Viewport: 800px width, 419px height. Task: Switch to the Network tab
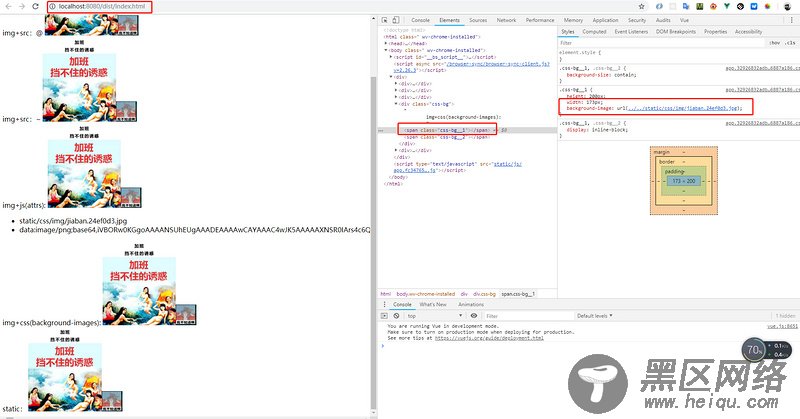(506, 20)
